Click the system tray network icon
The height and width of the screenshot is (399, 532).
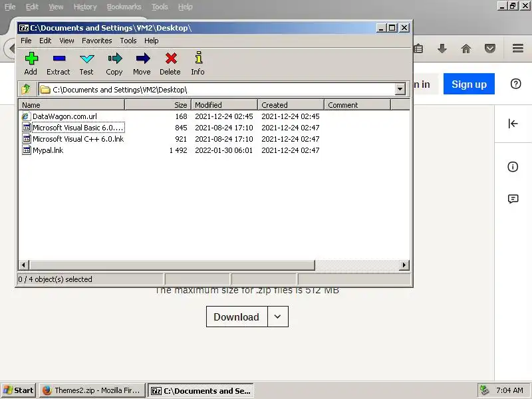coord(485,390)
